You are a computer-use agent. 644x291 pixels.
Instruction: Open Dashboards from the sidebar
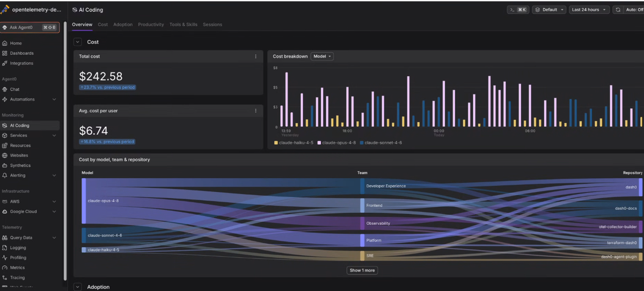[21, 53]
